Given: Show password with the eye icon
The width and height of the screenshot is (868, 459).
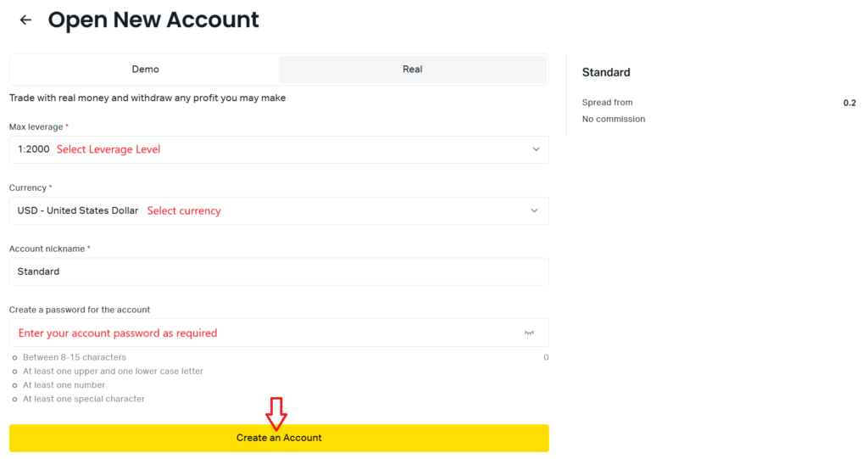Looking at the screenshot, I should coord(529,333).
